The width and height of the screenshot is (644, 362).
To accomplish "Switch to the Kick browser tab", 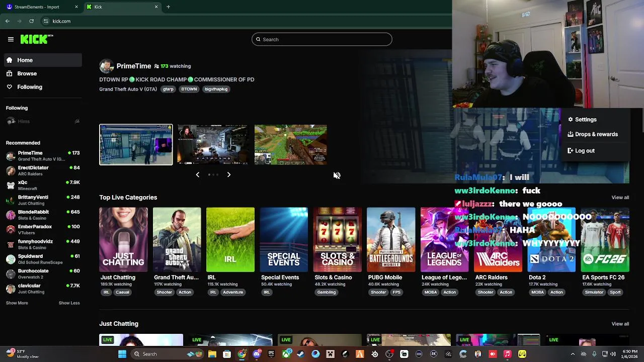I will [122, 7].
